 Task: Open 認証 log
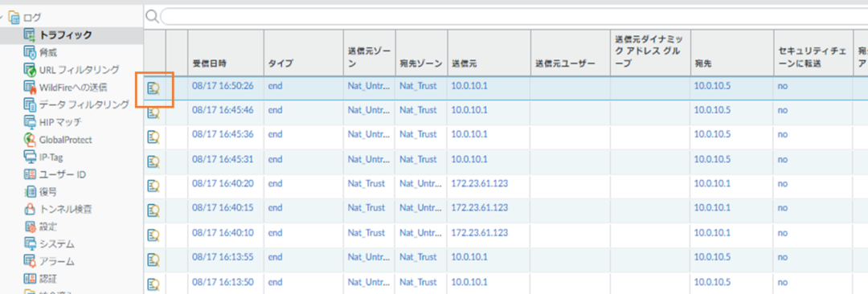49,278
